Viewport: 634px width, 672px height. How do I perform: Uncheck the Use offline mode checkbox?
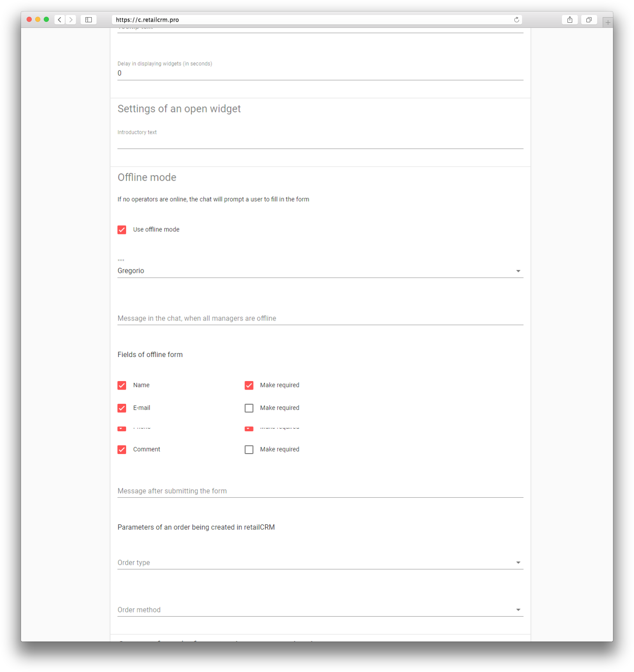tap(122, 230)
